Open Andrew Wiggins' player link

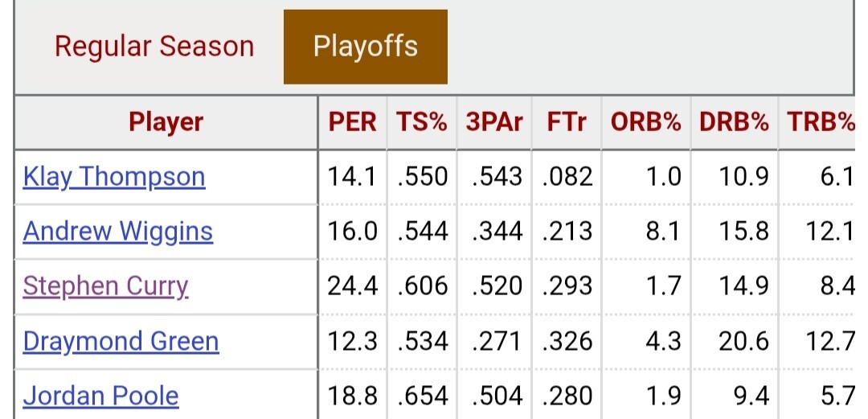(118, 232)
